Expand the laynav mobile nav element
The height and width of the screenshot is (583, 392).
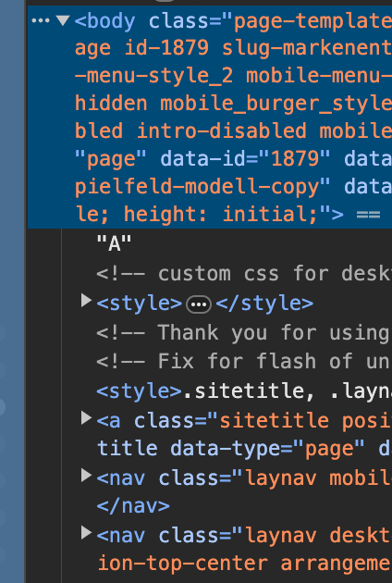point(86,475)
